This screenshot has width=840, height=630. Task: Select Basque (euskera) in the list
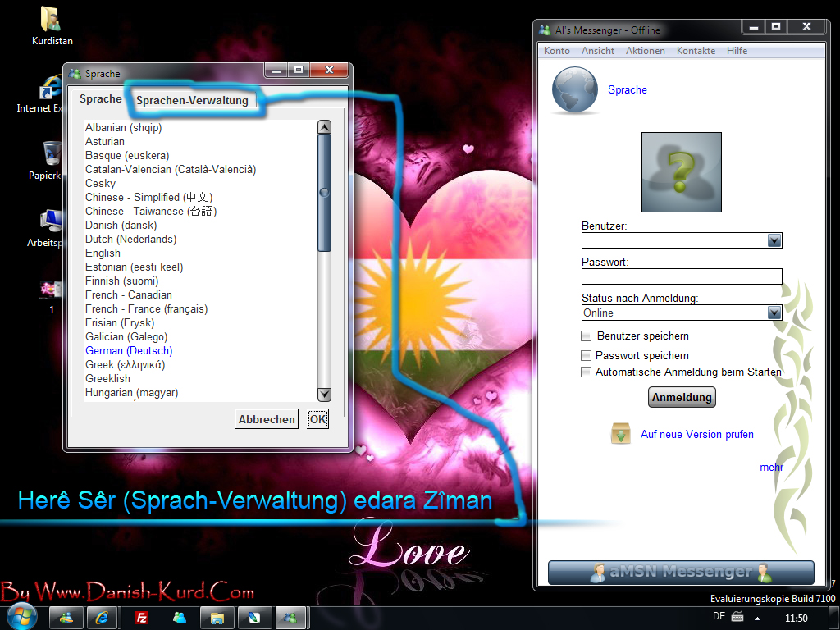click(x=127, y=155)
